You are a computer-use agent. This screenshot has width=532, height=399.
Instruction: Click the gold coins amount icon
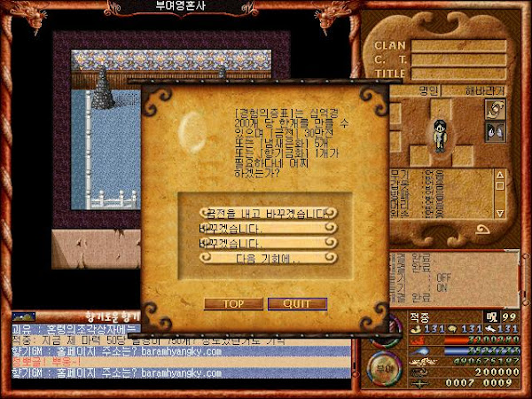(417, 373)
